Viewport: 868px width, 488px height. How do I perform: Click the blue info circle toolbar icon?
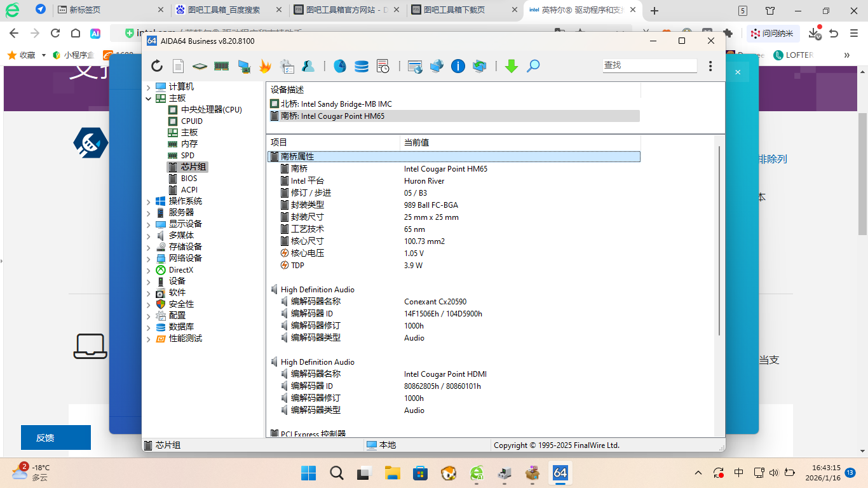458,66
